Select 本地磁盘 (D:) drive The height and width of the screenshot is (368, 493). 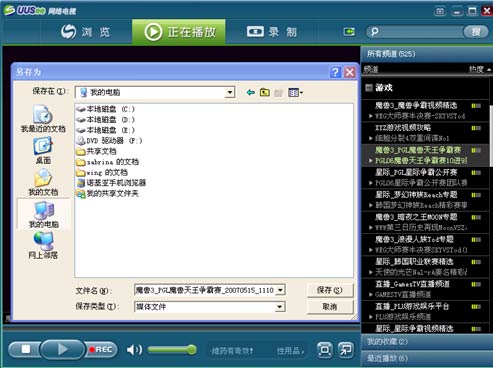pyautogui.click(x=105, y=119)
